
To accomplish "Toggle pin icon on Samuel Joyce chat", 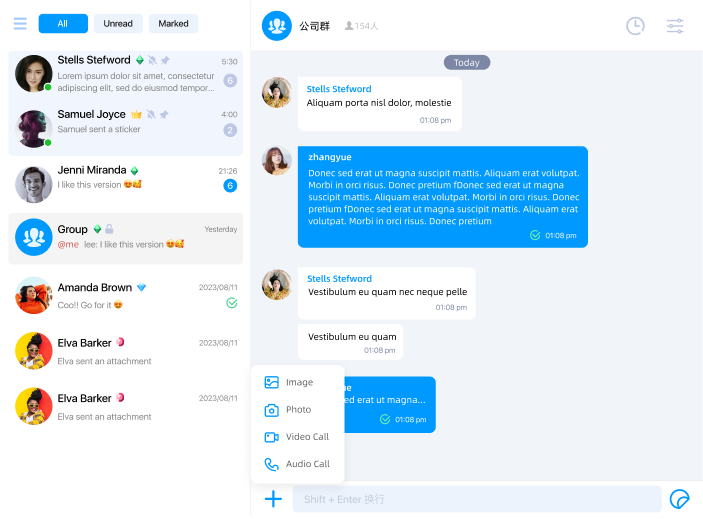I will 164,115.
